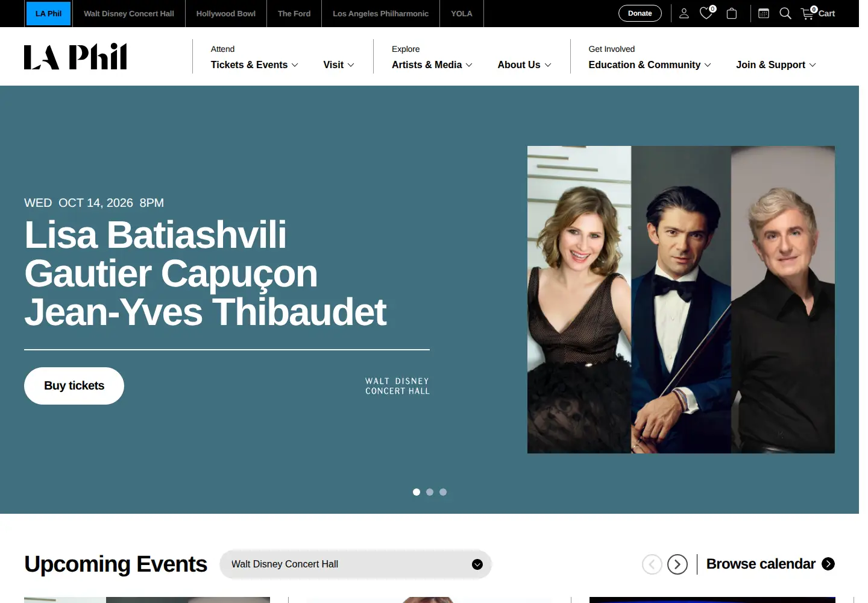Image resolution: width=868 pixels, height=603 pixels.
Task: Select the second carousel dot
Action: coord(430,492)
